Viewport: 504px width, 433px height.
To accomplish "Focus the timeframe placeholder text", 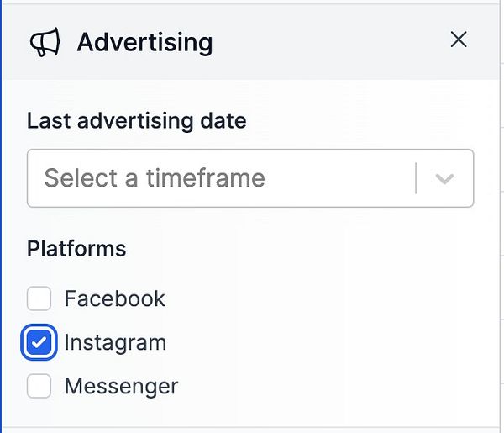I will coord(155,178).
